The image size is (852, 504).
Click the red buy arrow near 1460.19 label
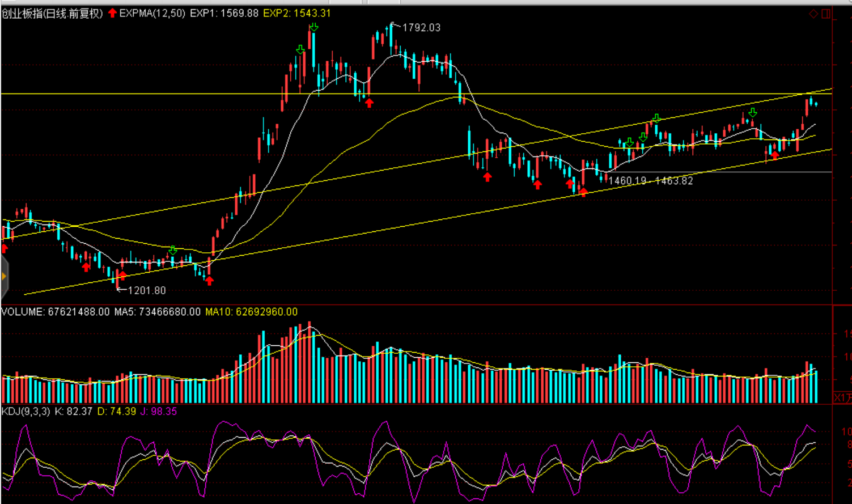point(583,192)
